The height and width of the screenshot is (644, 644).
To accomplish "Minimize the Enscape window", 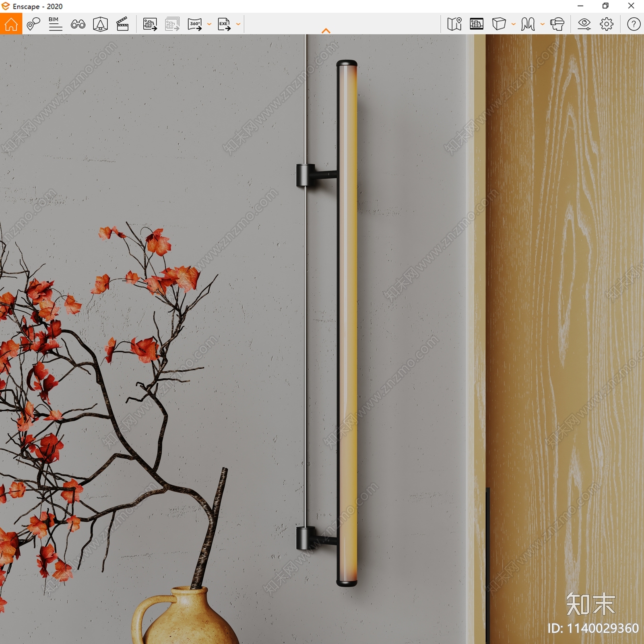I will coord(580,6).
